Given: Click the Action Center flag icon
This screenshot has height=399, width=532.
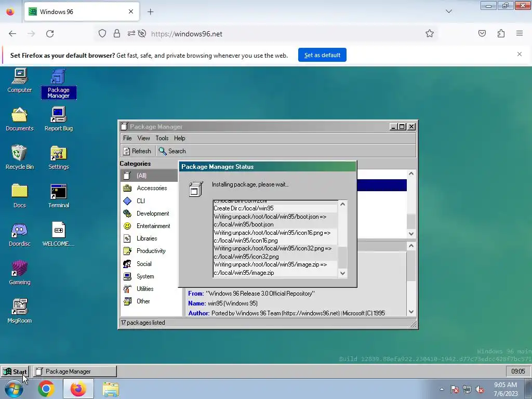Looking at the screenshot, I should pos(455,390).
